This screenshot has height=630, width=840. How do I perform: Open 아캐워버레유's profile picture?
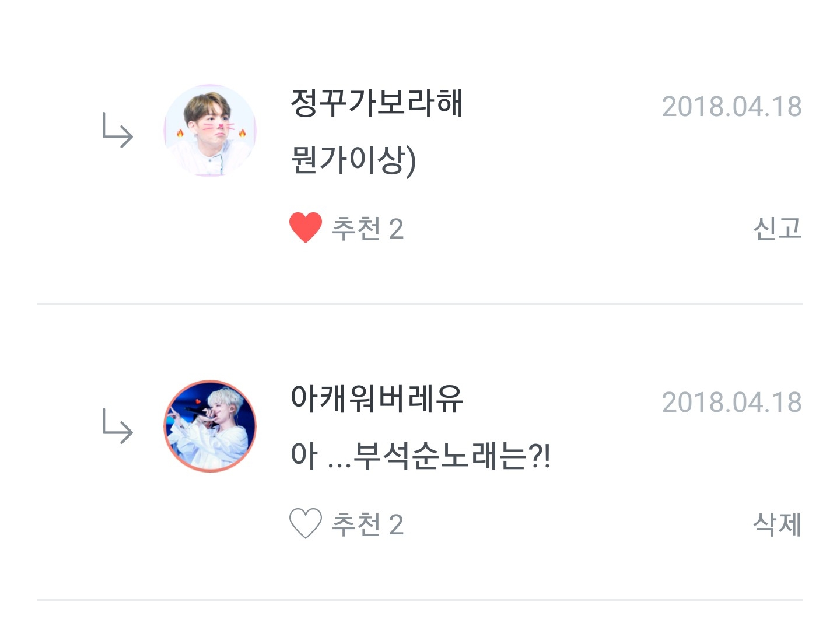210,426
